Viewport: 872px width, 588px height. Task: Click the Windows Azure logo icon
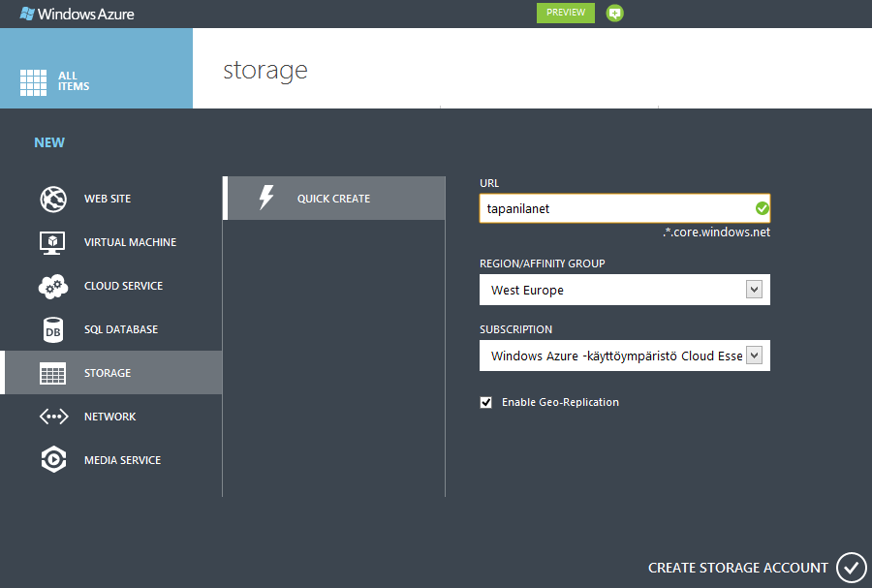tap(27, 14)
